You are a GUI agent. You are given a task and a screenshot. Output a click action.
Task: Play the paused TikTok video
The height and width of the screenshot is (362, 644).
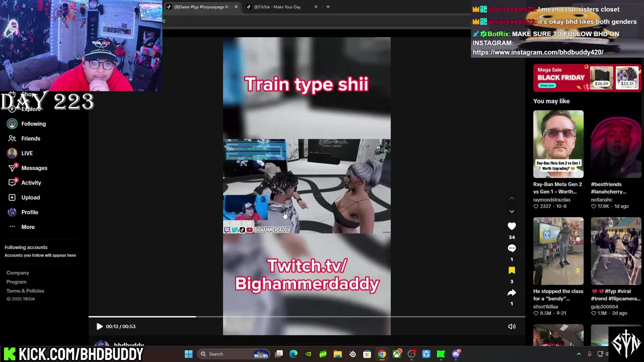99,326
